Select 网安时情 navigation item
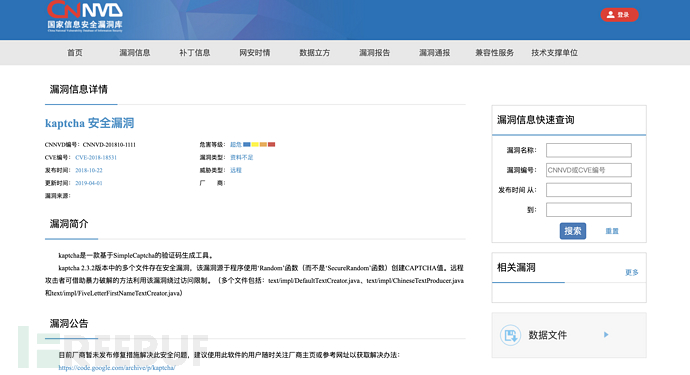 pos(254,53)
